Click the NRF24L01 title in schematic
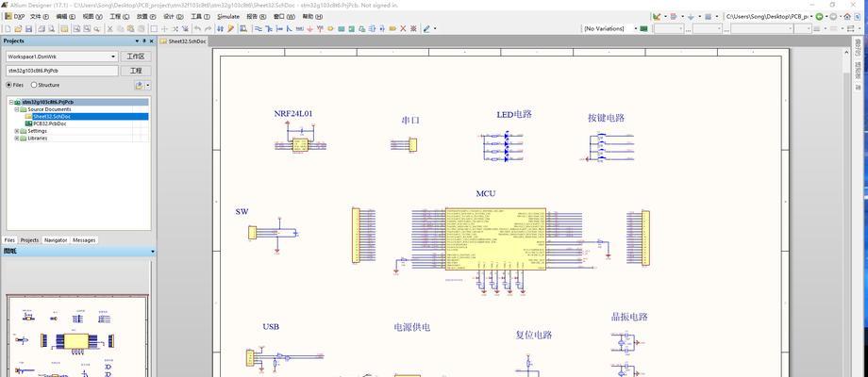 [293, 113]
